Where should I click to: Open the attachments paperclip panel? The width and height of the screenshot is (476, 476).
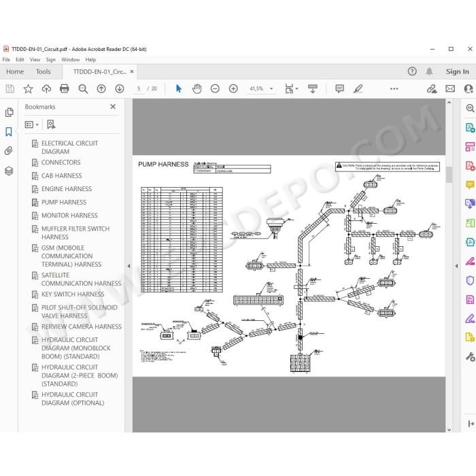[x=9, y=151]
